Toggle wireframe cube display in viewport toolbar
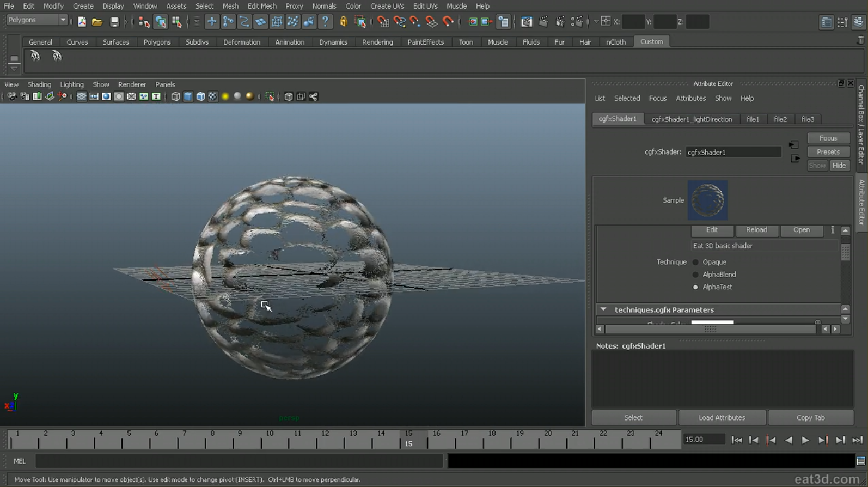 click(175, 96)
